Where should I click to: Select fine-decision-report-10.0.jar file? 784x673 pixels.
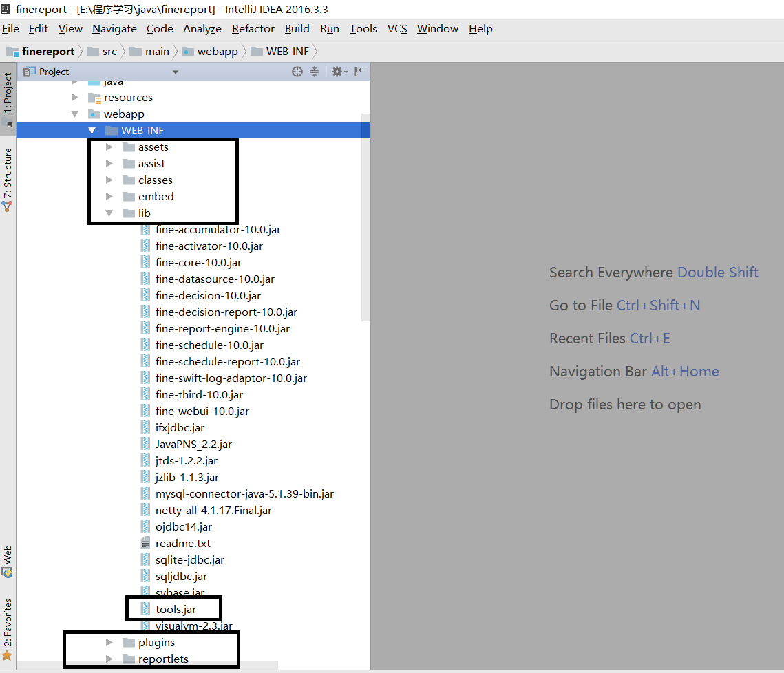click(x=226, y=312)
